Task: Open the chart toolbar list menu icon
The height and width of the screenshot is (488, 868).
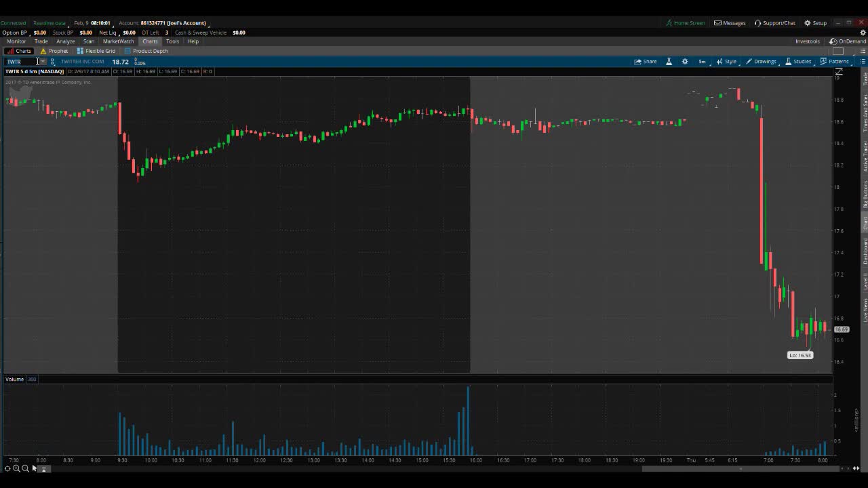Action: 863,62
